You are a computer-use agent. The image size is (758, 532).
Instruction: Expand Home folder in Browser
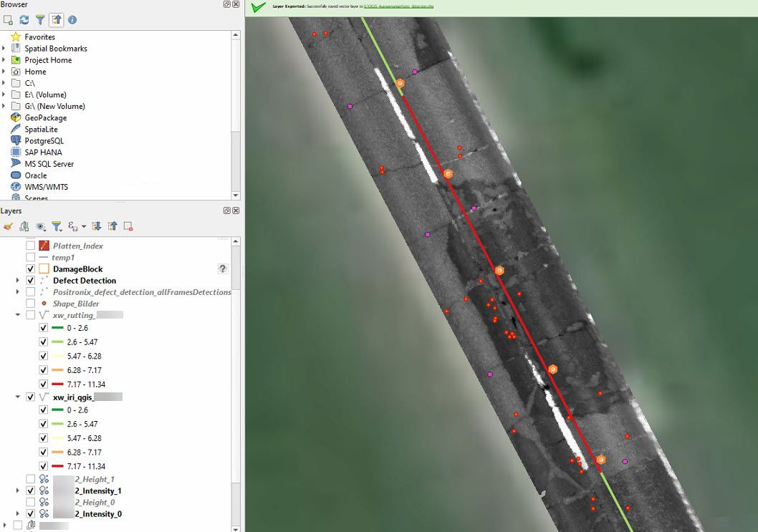pyautogui.click(x=4, y=72)
